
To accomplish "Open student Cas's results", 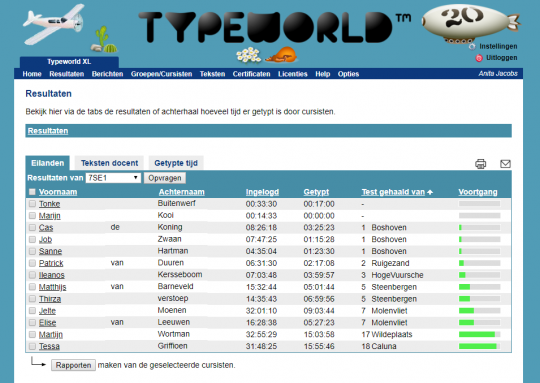I will click(x=46, y=228).
